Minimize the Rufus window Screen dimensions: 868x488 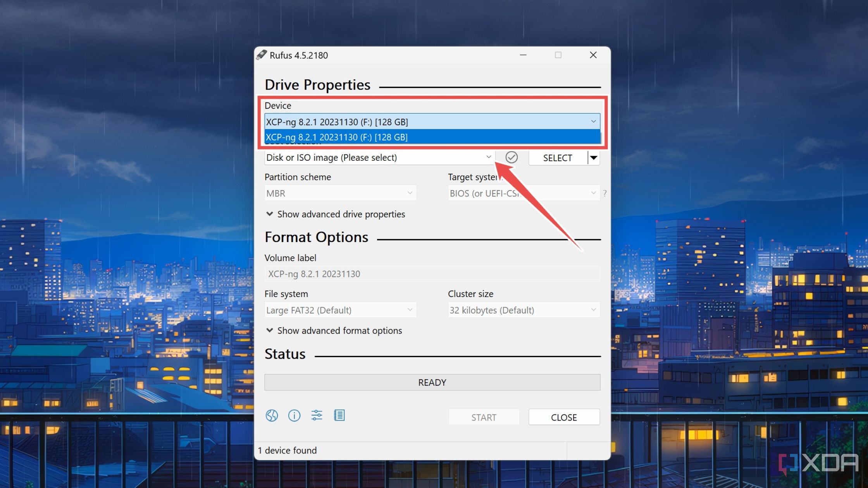coord(523,55)
